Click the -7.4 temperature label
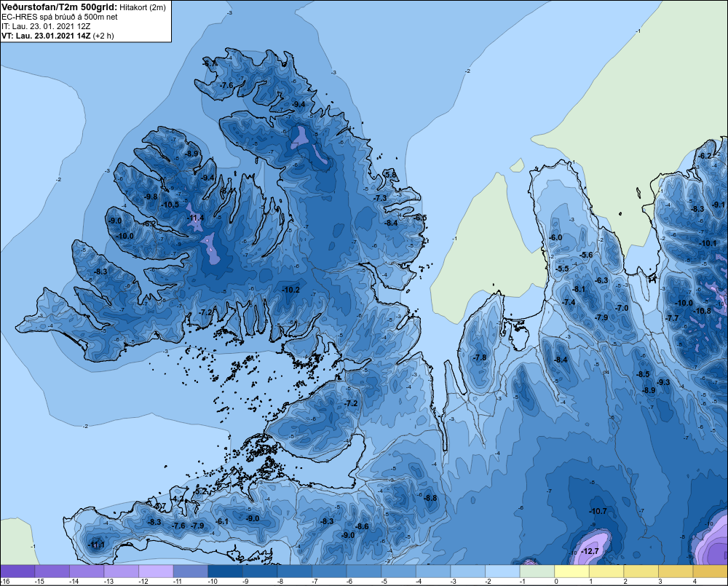This screenshot has height=586, width=728. [x=569, y=302]
